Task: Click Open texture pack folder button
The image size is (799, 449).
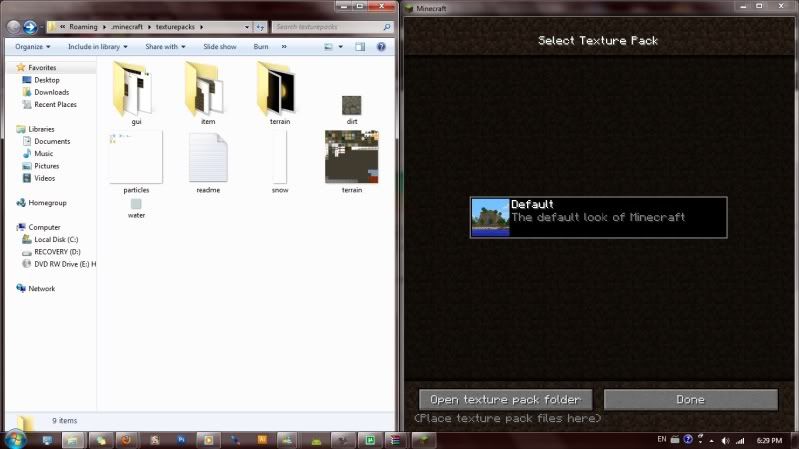Action: coord(505,400)
